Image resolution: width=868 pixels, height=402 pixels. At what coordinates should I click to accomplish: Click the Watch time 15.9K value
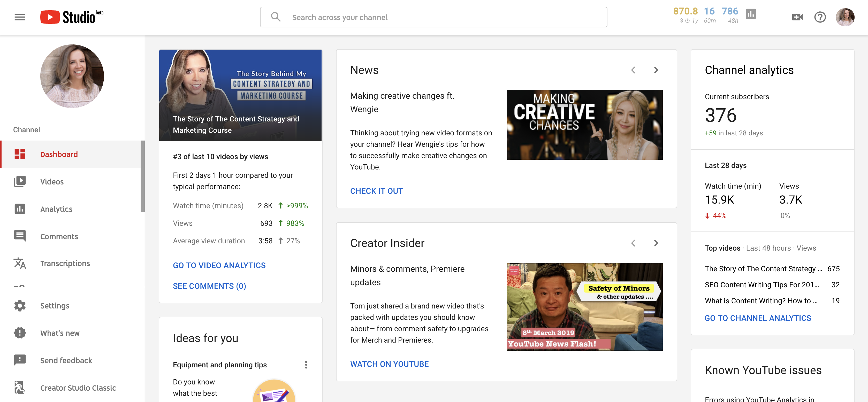point(719,200)
